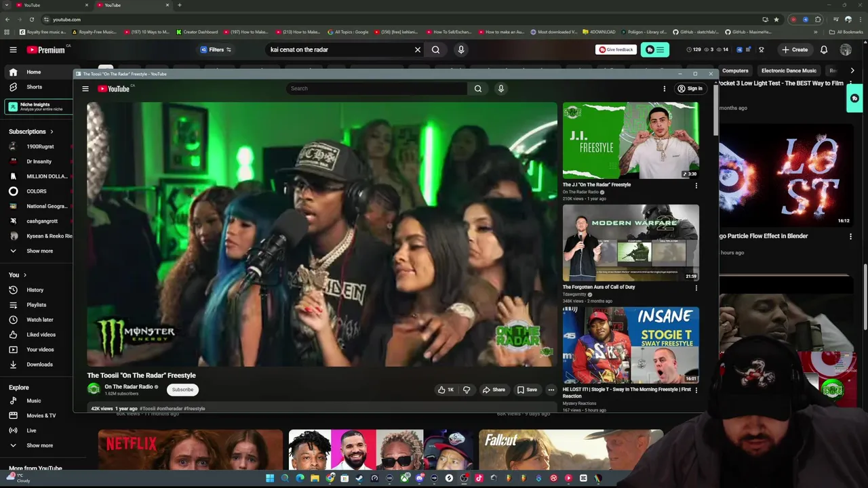Click the Share button under the video
868x488 pixels.
coord(494,390)
